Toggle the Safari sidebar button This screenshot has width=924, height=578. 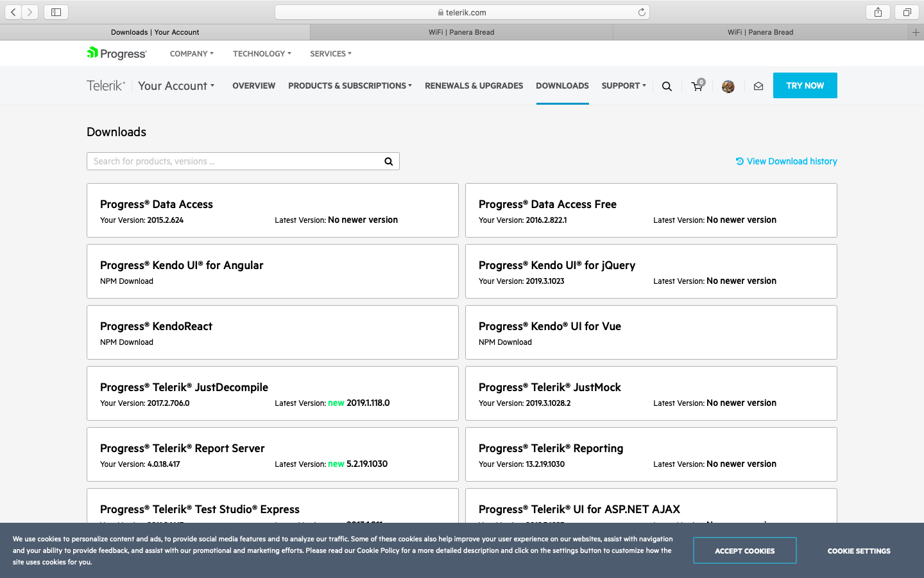pyautogui.click(x=56, y=12)
